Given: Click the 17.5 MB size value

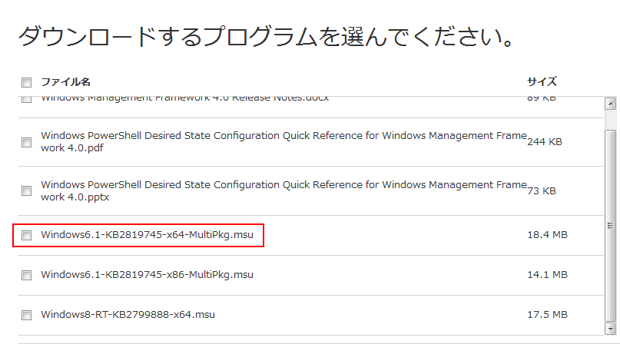Looking at the screenshot, I should point(547,314).
